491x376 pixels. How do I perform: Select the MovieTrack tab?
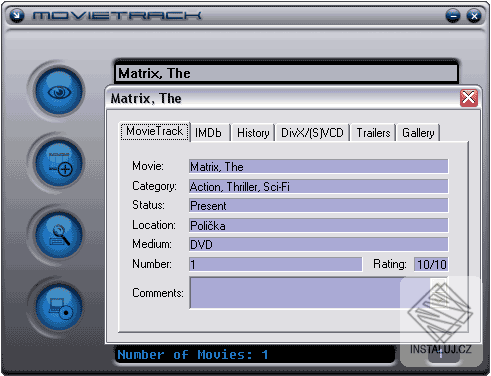(x=155, y=131)
